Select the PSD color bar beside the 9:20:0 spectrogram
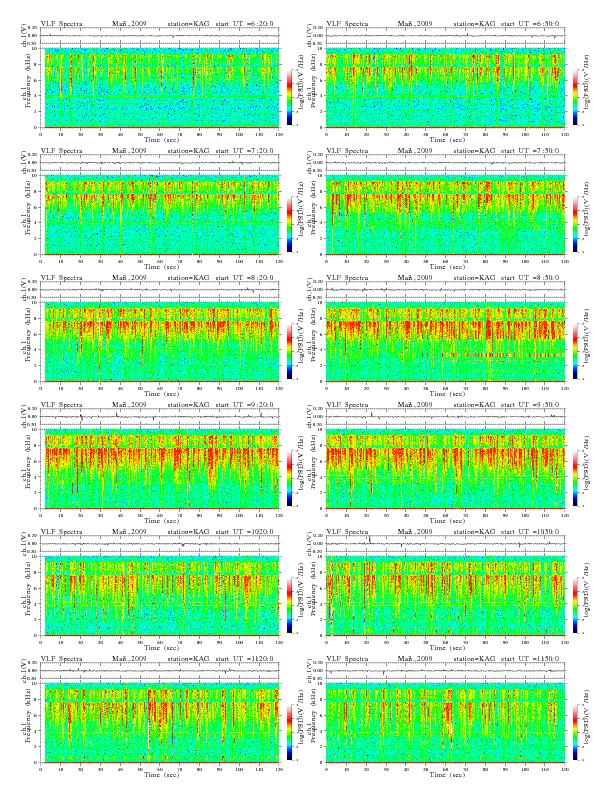612x792 pixels. pyautogui.click(x=289, y=478)
